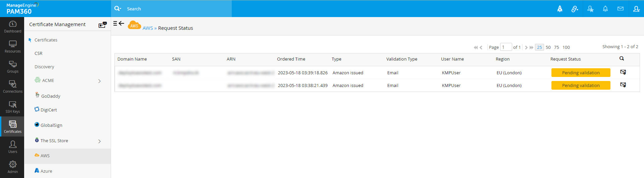Screen dimensions: 644x178
Task: Click the notification bell icon
Action: pyautogui.click(x=605, y=9)
